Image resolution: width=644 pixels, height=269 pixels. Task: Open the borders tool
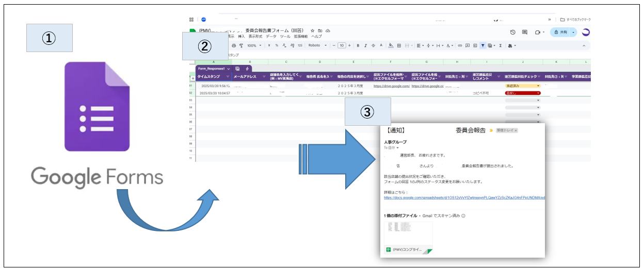point(399,45)
